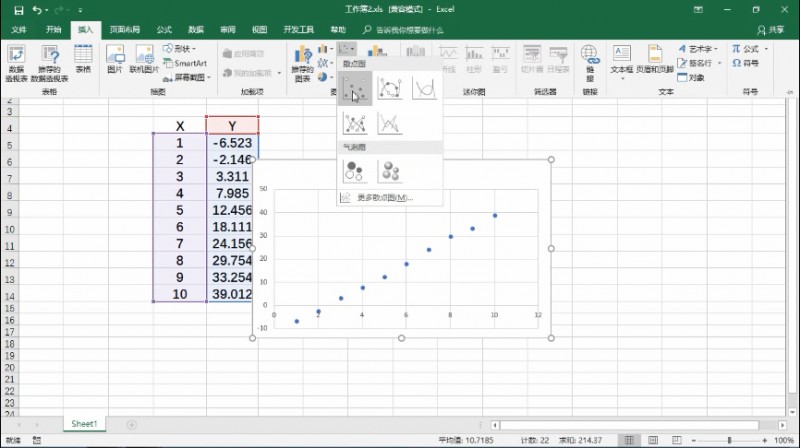The image size is (800, 448).
Task: Open Office Store (应用商店) add-ins
Action: pos(243,54)
